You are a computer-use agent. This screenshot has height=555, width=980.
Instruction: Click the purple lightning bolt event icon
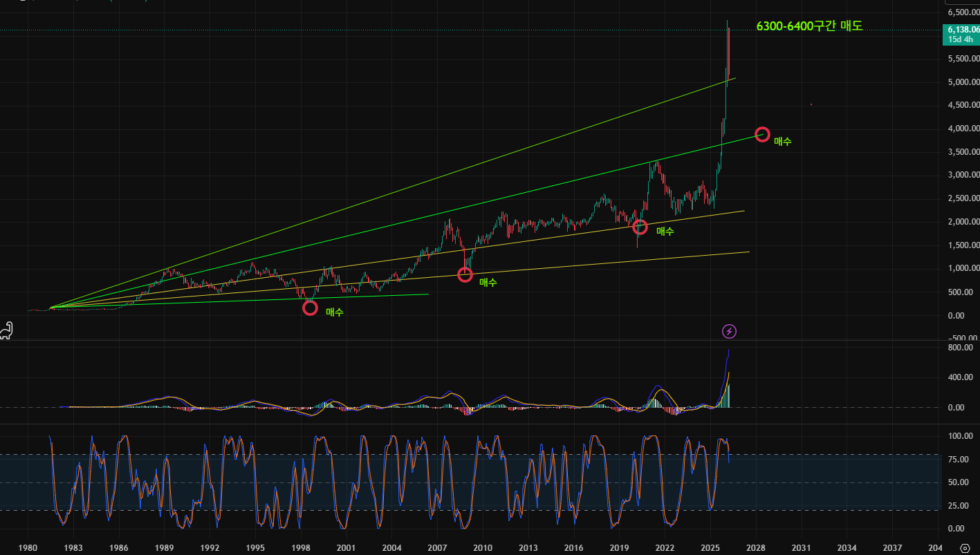point(729,331)
